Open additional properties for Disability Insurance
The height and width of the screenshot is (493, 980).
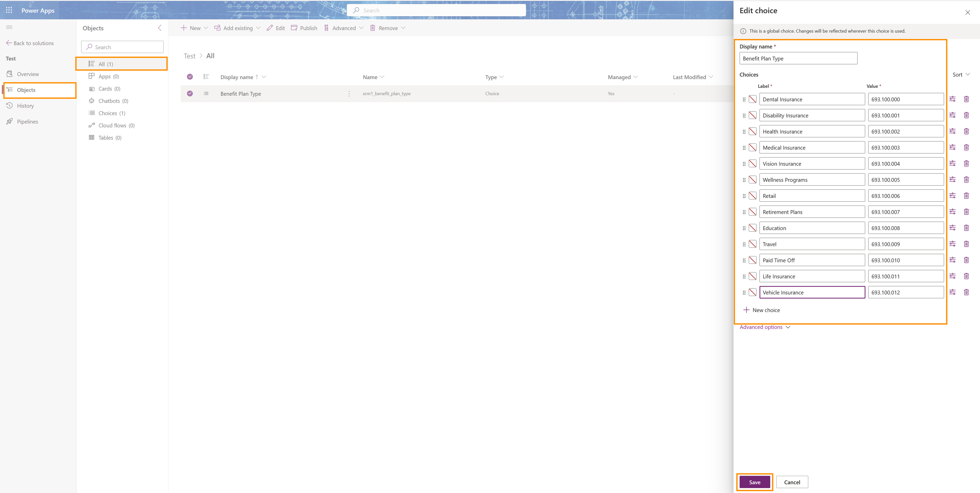click(952, 115)
